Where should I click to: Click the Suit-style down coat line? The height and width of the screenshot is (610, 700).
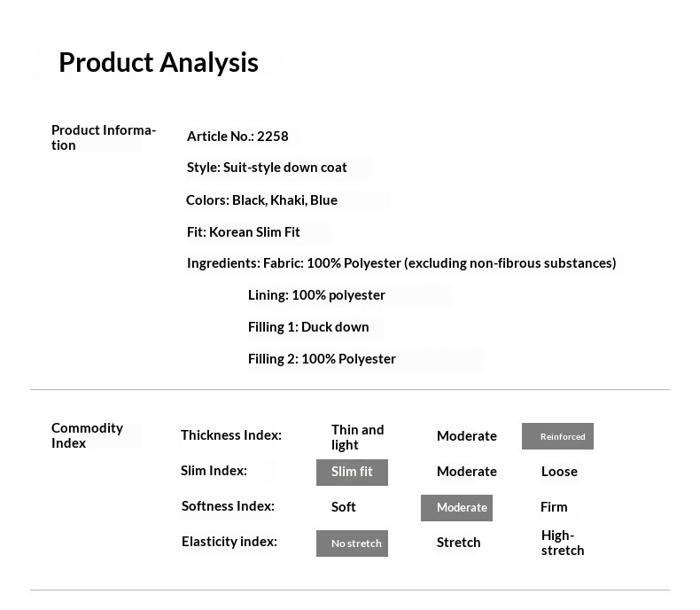click(267, 168)
